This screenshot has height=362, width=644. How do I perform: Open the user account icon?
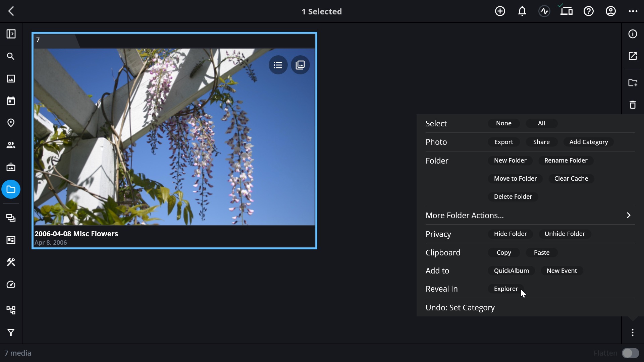[610, 11]
